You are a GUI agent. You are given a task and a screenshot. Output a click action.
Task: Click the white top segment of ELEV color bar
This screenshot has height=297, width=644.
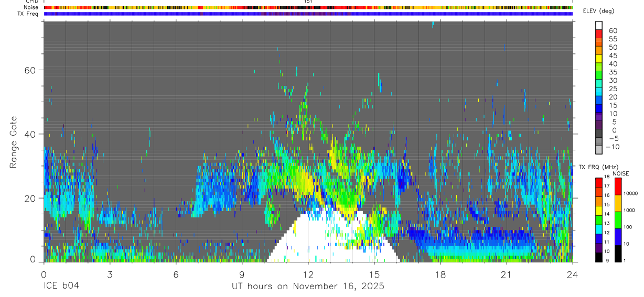[x=599, y=25]
